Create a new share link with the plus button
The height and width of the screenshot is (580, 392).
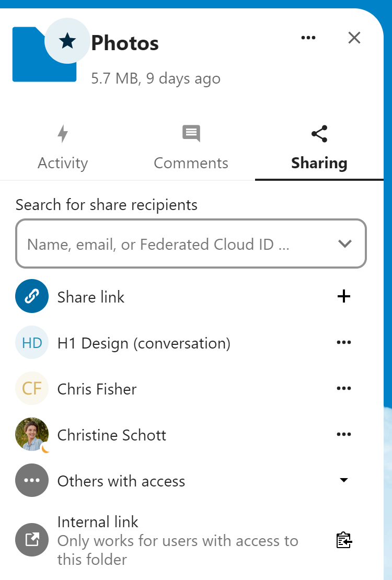[x=344, y=296]
